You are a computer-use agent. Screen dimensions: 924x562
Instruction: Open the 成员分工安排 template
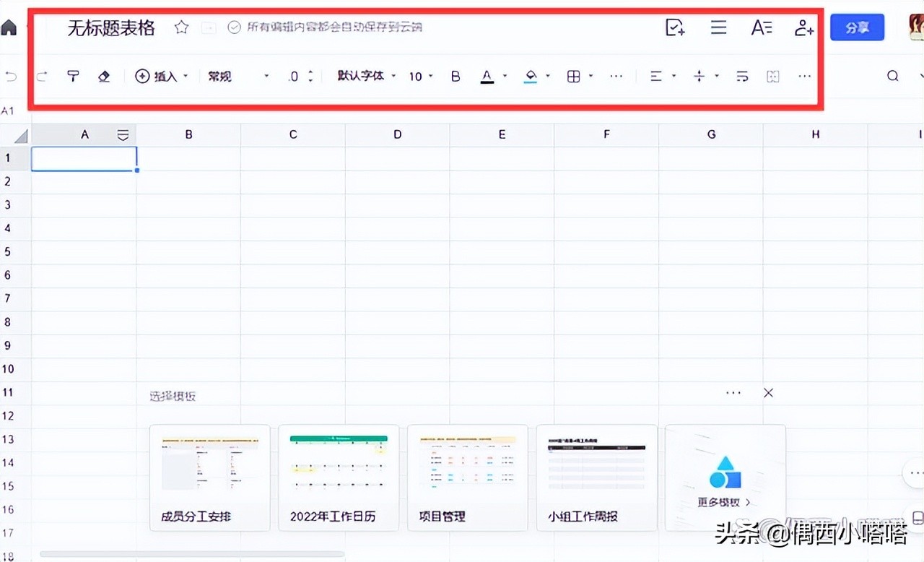click(x=210, y=478)
